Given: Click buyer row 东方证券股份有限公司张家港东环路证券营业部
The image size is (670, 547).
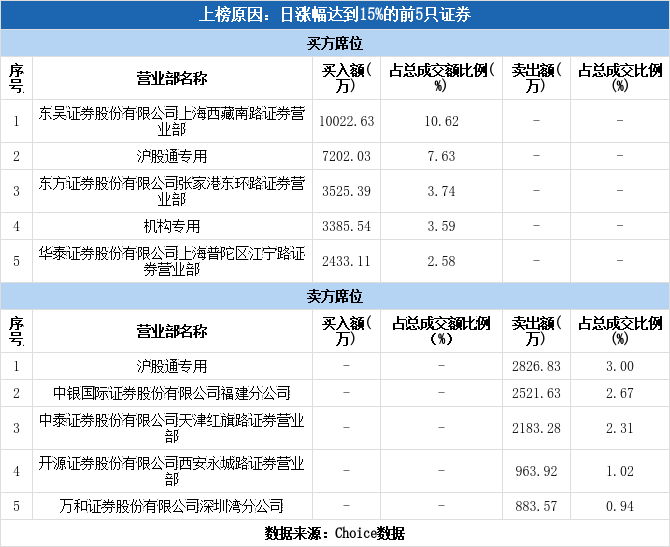Looking at the screenshot, I should [172, 191].
